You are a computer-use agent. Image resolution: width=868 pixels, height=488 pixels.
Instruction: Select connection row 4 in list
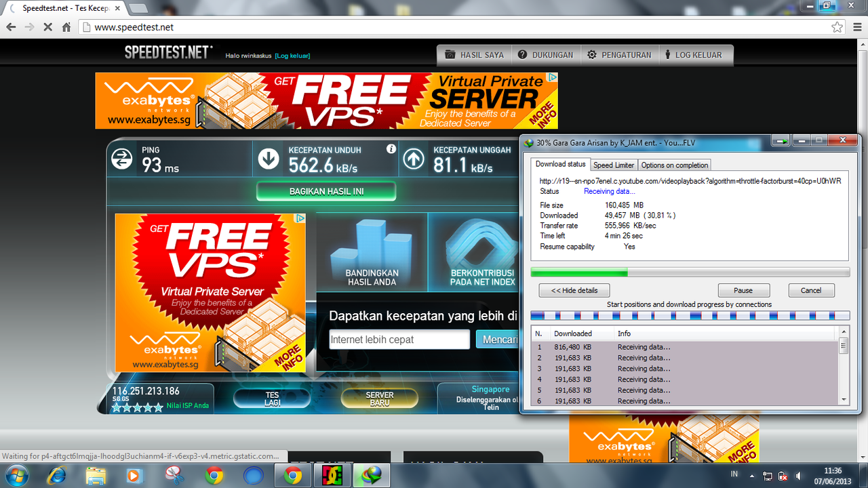click(684, 380)
